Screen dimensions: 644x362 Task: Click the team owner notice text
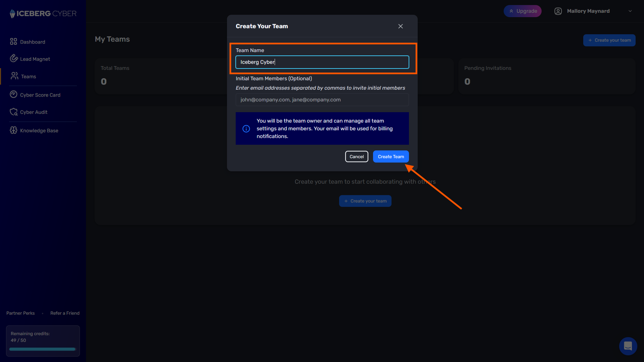point(325,129)
